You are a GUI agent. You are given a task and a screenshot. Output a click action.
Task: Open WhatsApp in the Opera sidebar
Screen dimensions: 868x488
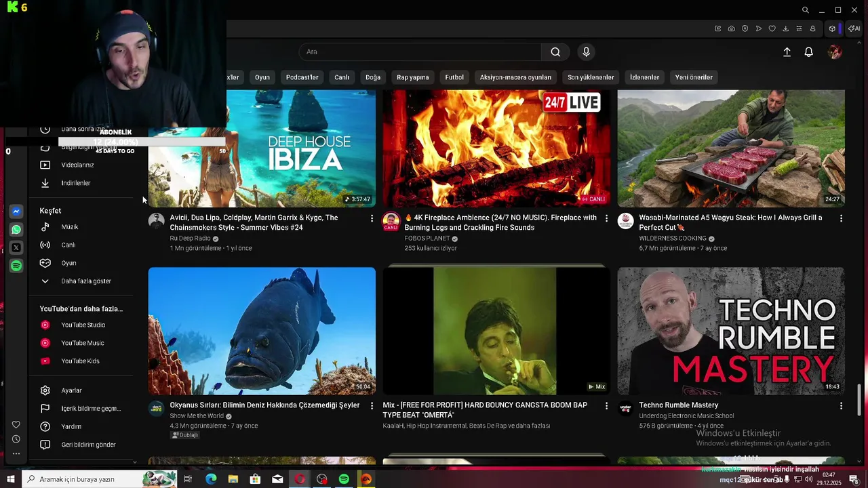[x=16, y=230]
